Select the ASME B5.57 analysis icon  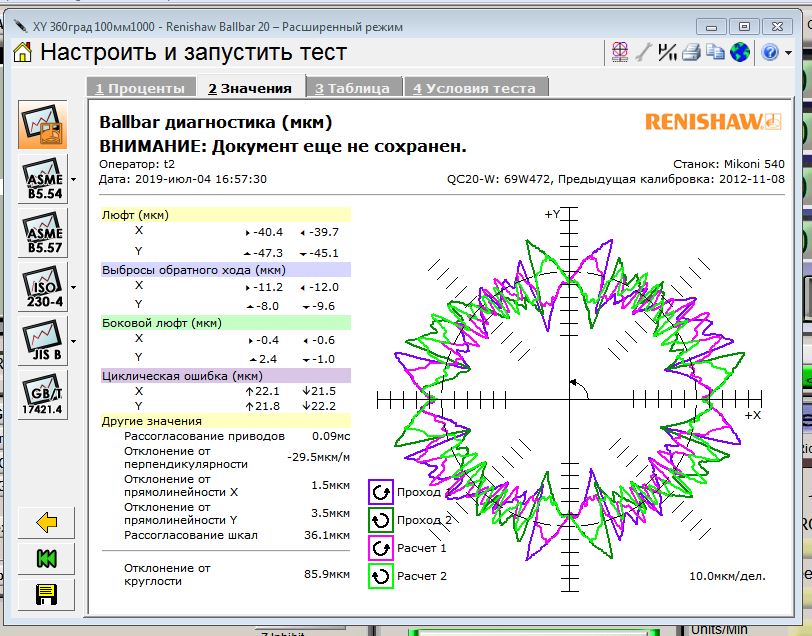(x=44, y=233)
